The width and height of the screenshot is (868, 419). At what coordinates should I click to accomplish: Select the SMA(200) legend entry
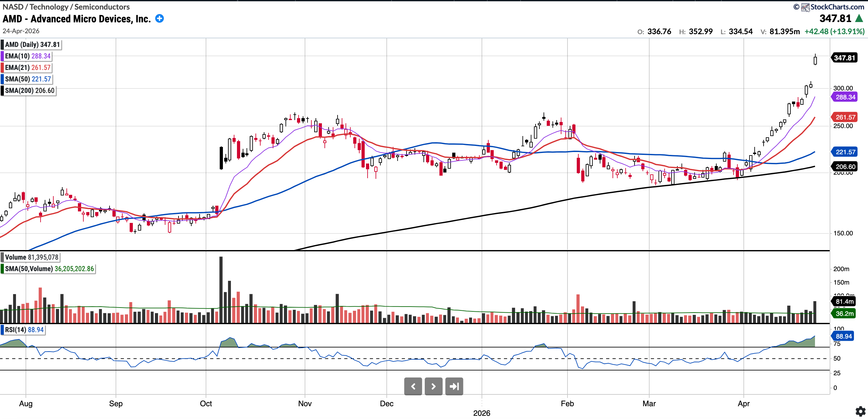(29, 90)
